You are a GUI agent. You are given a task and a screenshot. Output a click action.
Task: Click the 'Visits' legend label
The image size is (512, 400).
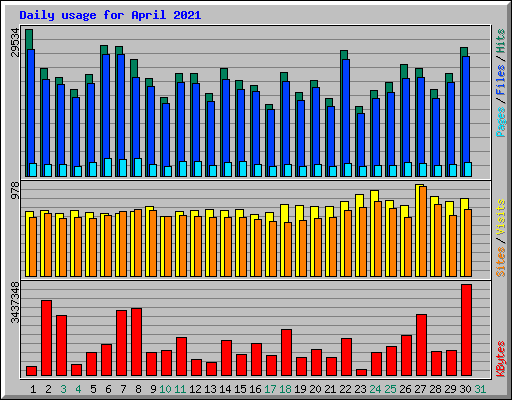coord(500,217)
